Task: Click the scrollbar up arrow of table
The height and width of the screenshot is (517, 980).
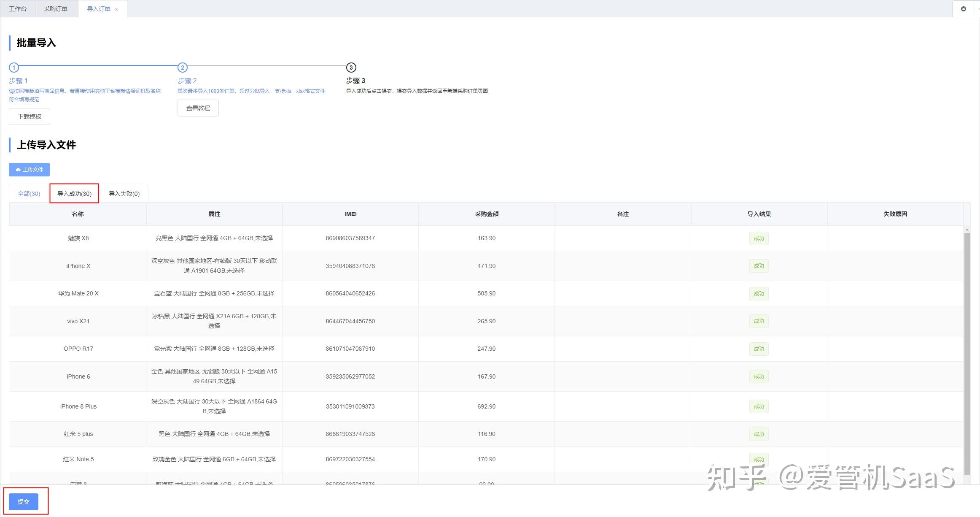Action: [x=967, y=230]
